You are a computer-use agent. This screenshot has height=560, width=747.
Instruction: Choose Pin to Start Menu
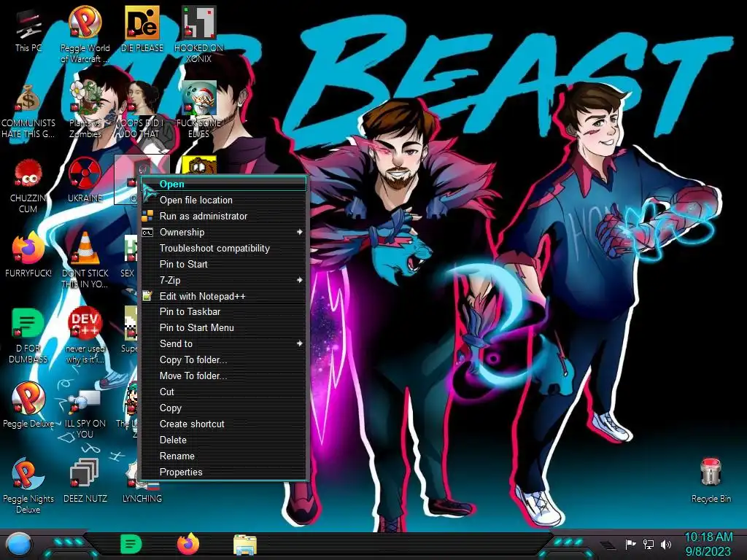(x=223, y=327)
